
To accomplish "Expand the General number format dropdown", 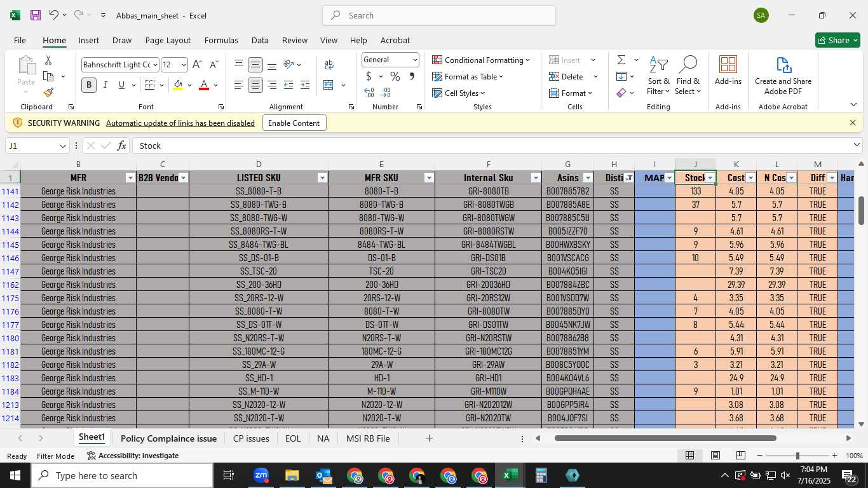I will click(415, 60).
